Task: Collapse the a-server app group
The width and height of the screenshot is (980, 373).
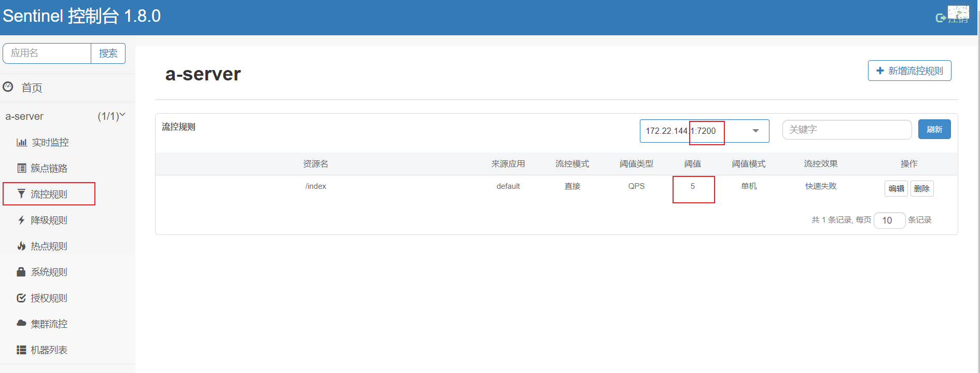Action: tap(24, 116)
